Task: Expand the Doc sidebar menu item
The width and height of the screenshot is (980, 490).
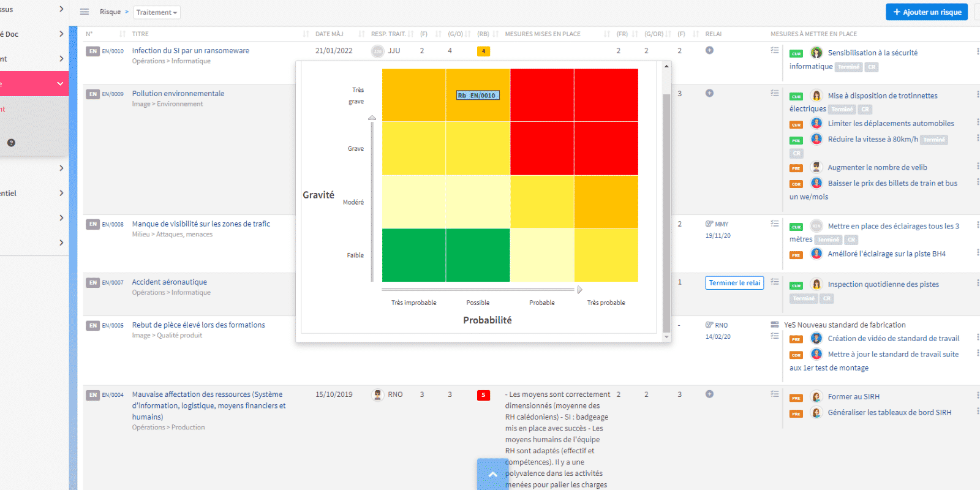Action: (x=61, y=34)
